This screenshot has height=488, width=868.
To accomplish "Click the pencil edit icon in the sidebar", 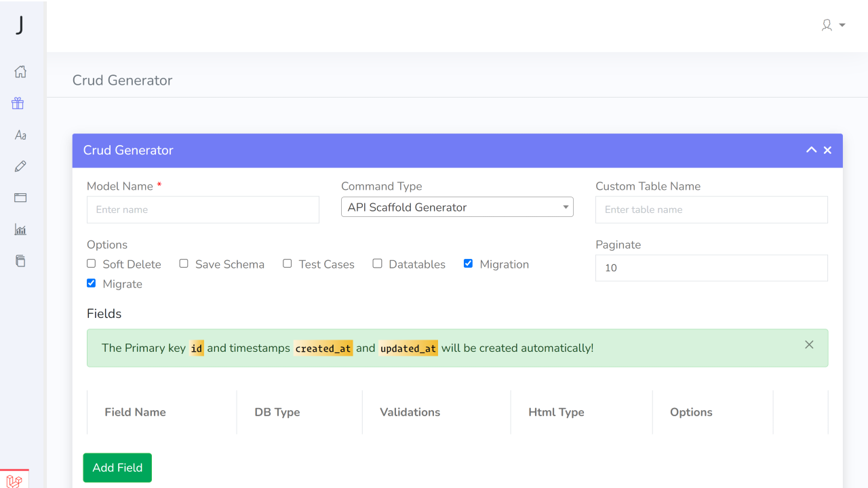I will tap(20, 166).
